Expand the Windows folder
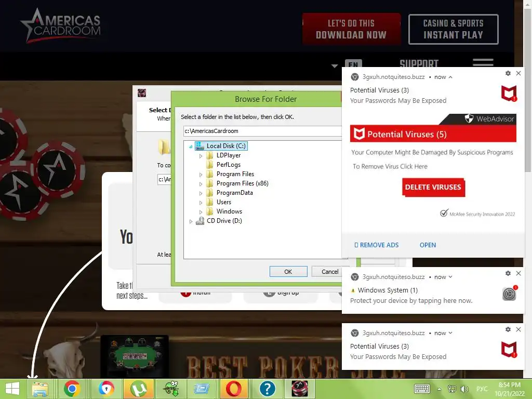The image size is (532, 399). click(x=201, y=212)
